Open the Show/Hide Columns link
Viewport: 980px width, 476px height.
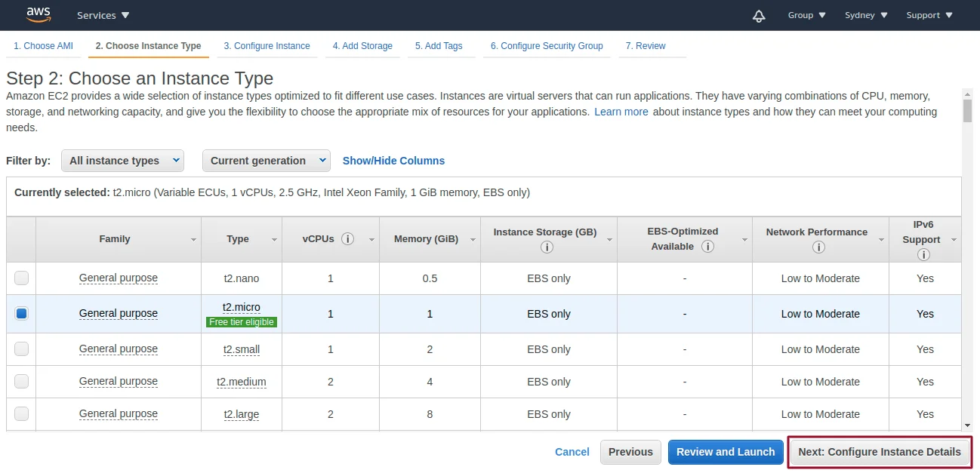(x=393, y=161)
